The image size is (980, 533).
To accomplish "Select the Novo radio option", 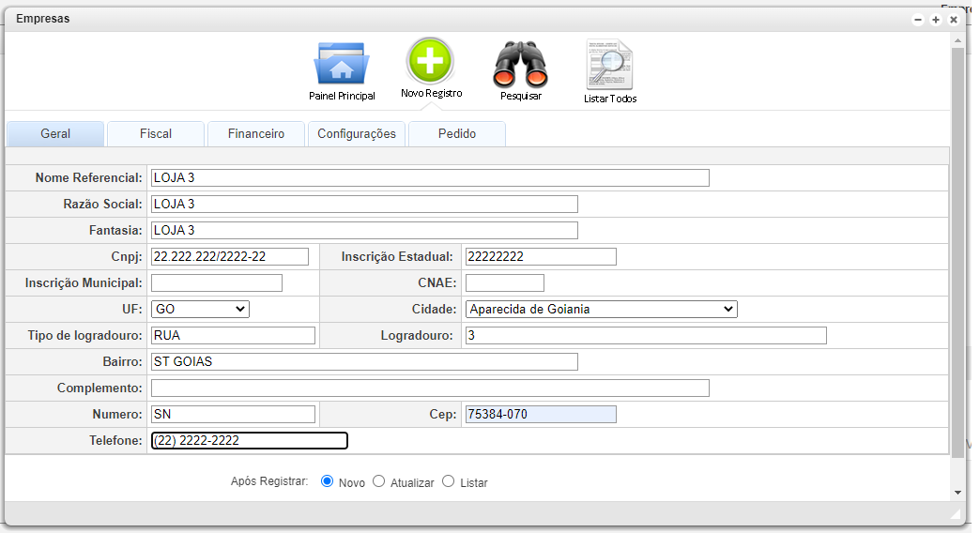I will [328, 481].
